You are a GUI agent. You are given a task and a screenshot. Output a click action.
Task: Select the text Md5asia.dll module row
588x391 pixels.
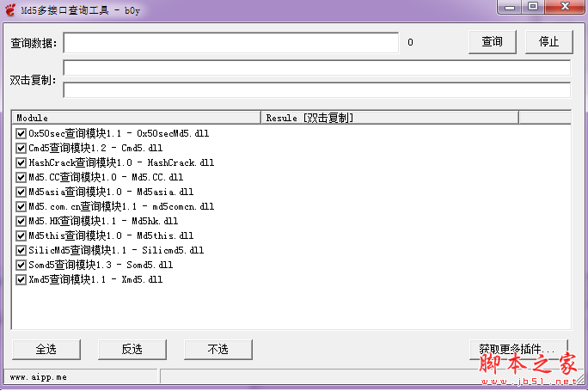(111, 192)
